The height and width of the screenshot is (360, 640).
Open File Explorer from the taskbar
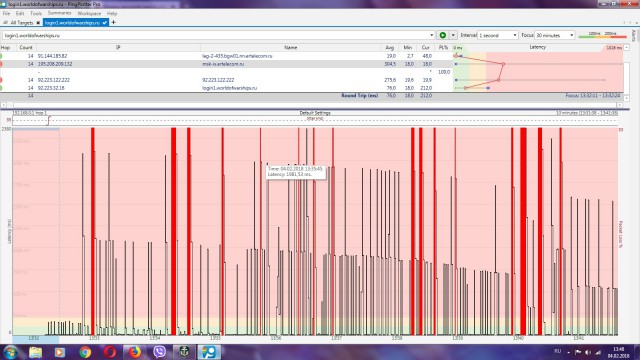(36, 352)
